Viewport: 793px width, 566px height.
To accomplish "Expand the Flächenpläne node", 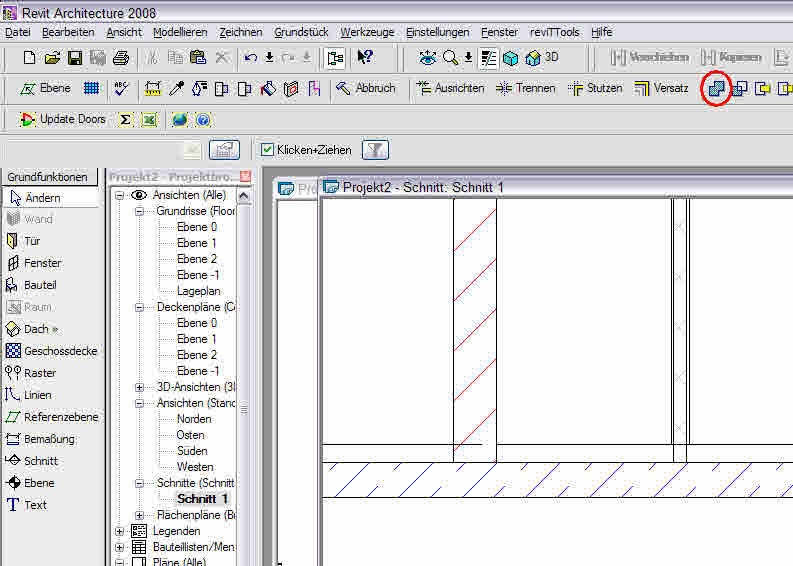I will (x=140, y=515).
